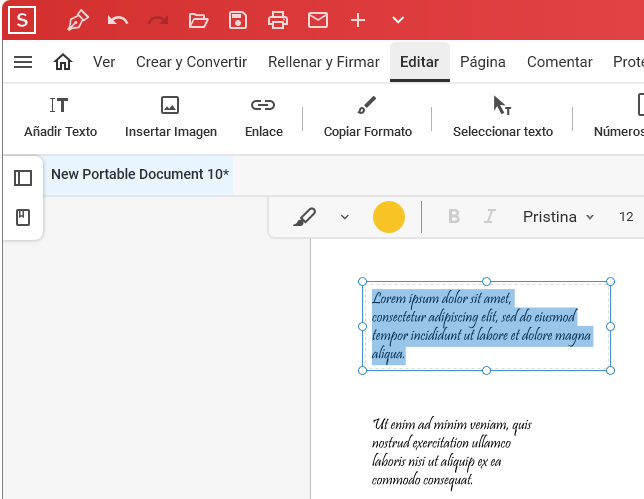The width and height of the screenshot is (644, 499).
Task: Click the Soda PDF S logo
Action: pos(22,20)
